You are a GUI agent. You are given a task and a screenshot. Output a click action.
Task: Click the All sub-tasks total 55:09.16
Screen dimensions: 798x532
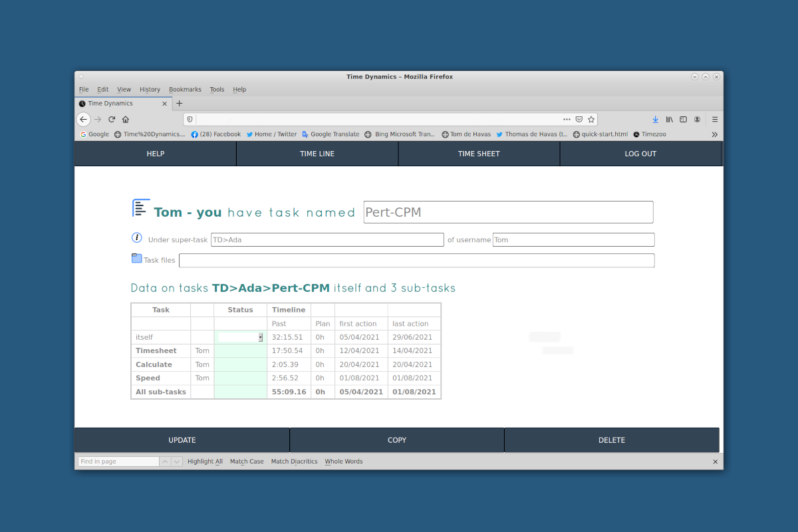coord(289,392)
